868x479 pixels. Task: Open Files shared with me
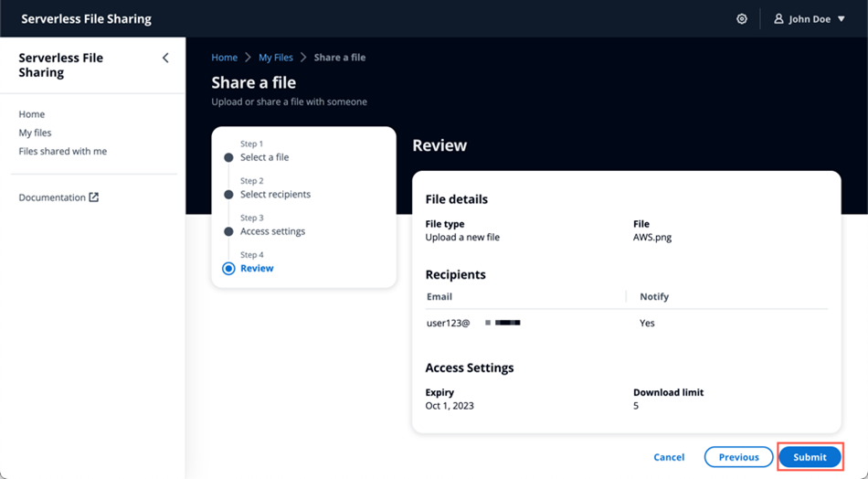pyautogui.click(x=62, y=151)
